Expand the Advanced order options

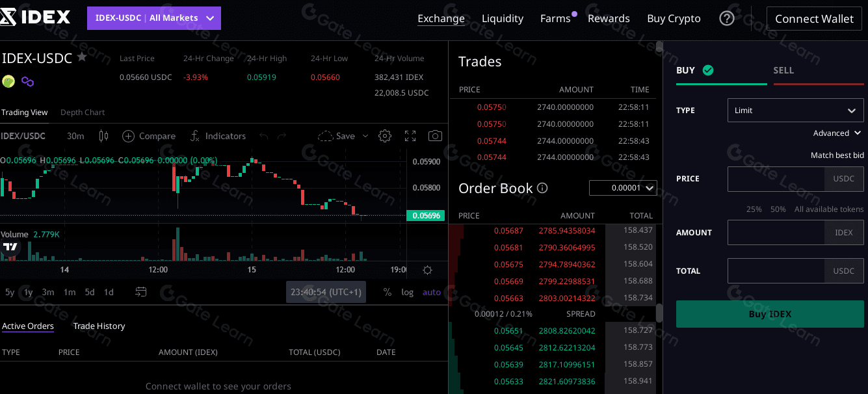(x=837, y=133)
